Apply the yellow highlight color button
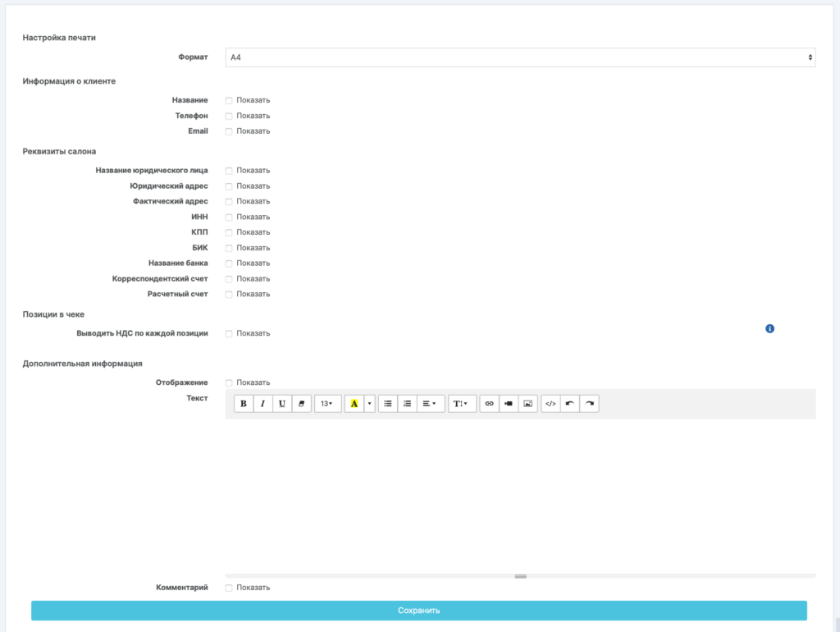The image size is (840, 632). 354,404
